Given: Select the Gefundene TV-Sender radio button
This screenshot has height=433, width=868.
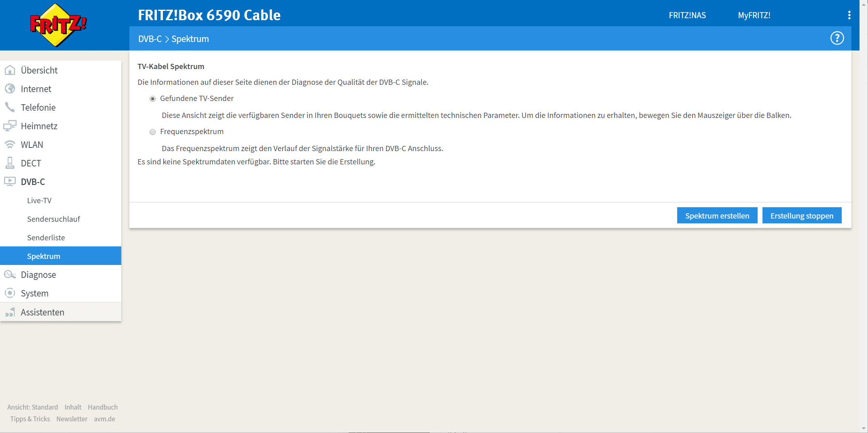Looking at the screenshot, I should click(x=152, y=99).
